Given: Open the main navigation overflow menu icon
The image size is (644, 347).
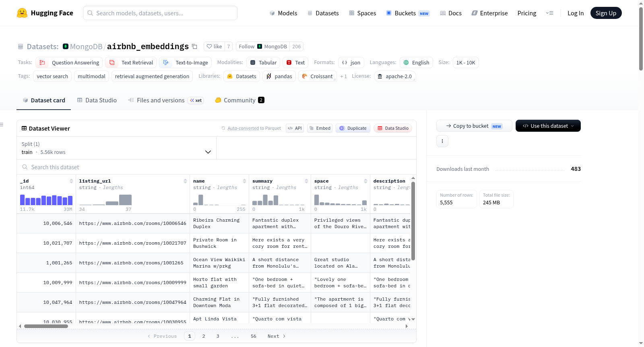Looking at the screenshot, I should click(x=549, y=13).
